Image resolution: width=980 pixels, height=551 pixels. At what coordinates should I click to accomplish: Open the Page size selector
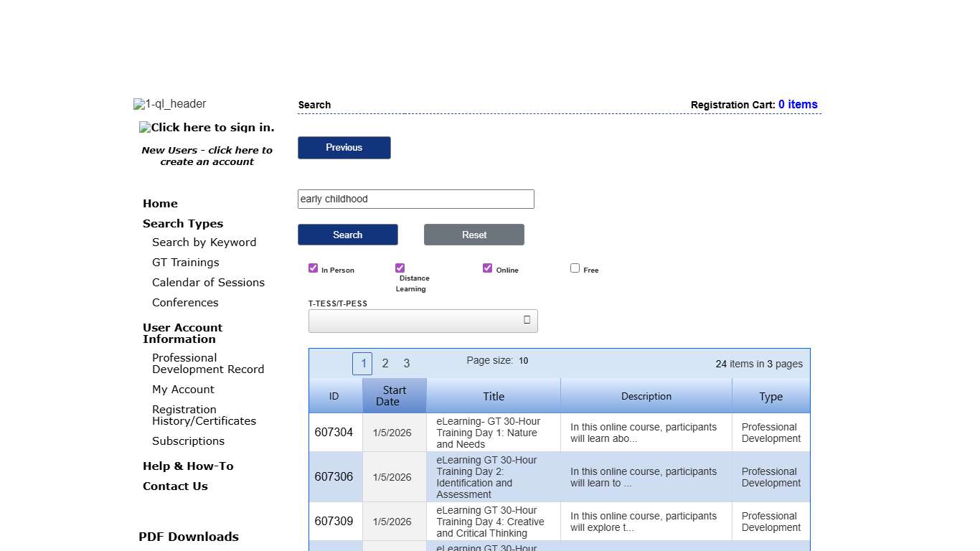(x=523, y=361)
